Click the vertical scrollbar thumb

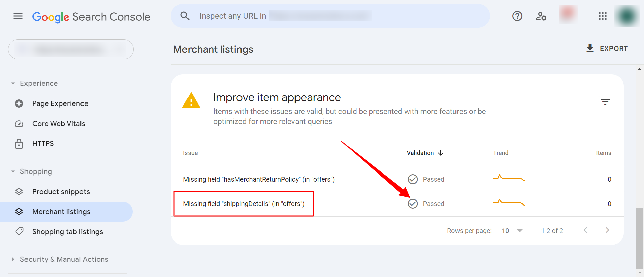pos(640,238)
